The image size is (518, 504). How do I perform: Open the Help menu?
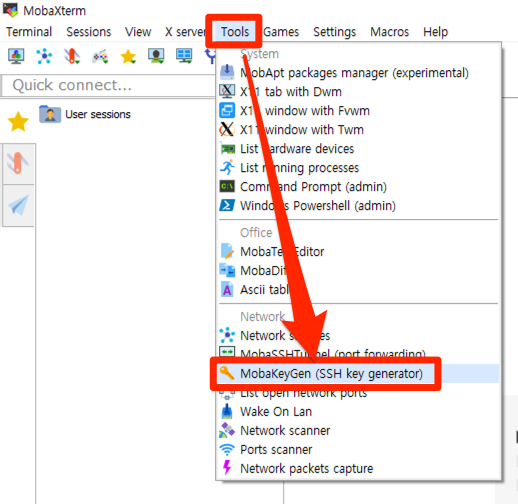click(435, 32)
